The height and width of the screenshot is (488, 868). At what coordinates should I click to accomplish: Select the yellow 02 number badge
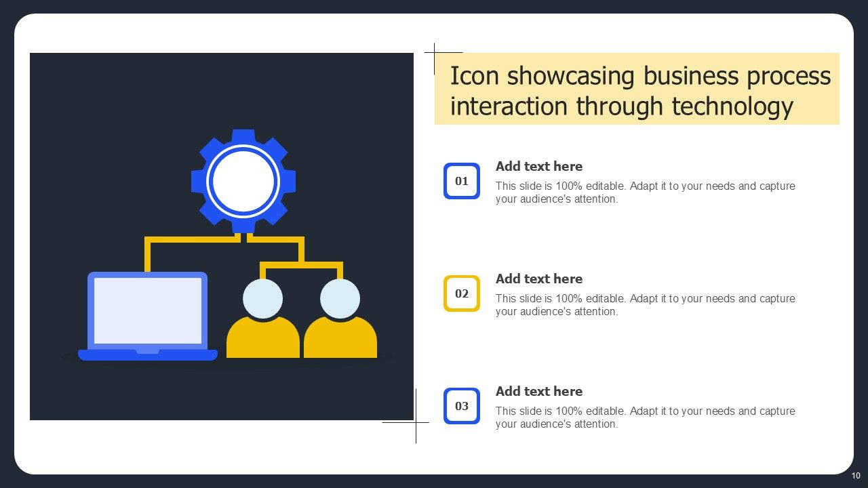pos(462,293)
